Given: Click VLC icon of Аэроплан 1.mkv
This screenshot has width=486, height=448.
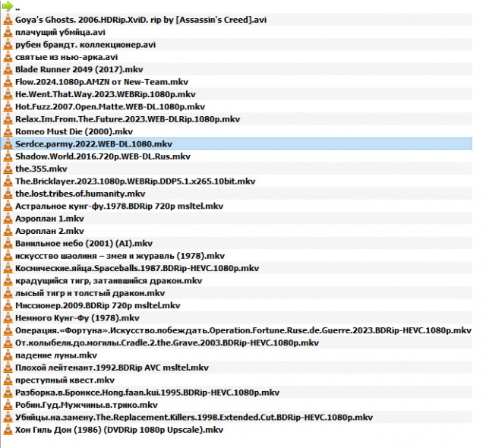Looking at the screenshot, I should [8, 219].
